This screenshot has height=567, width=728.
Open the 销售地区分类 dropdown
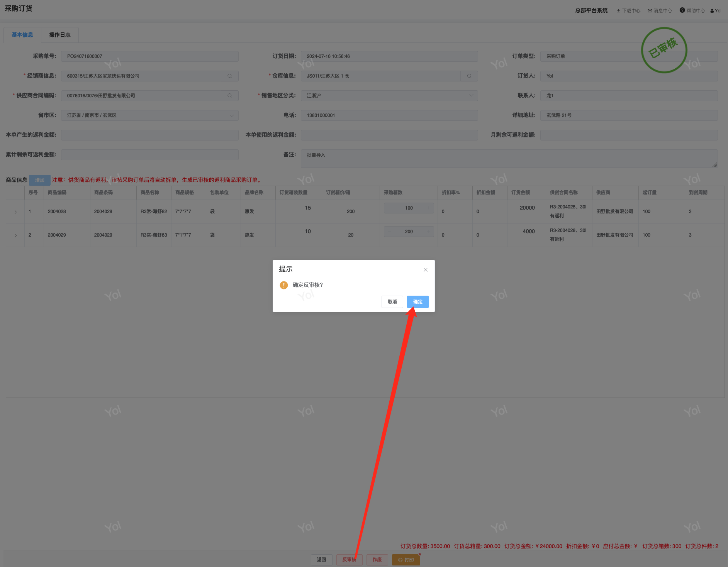pos(389,96)
